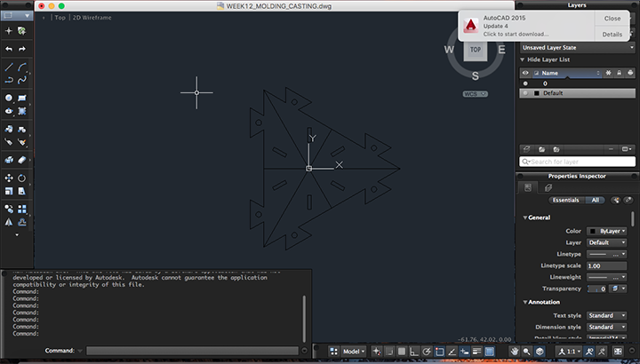
Task: Toggle Object Snap in status bar
Action: [439, 352]
